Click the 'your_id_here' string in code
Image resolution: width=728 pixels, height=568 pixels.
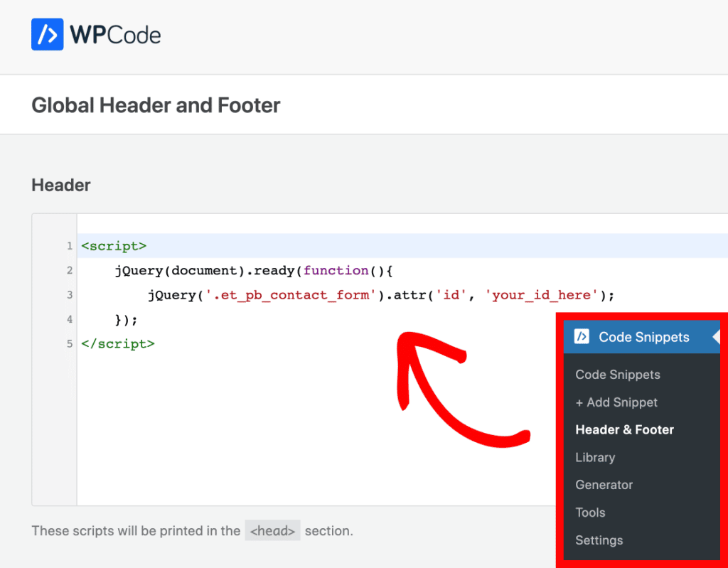[x=541, y=295]
